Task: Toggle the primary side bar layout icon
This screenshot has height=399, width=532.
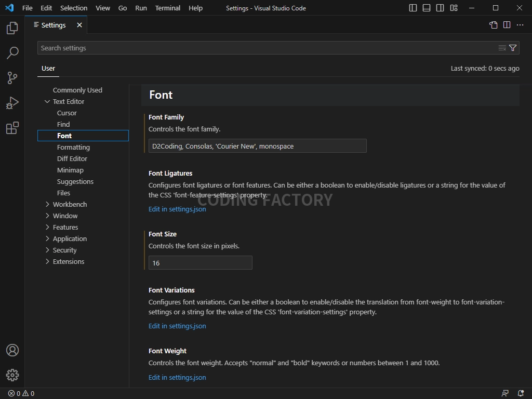Action: pos(413,8)
